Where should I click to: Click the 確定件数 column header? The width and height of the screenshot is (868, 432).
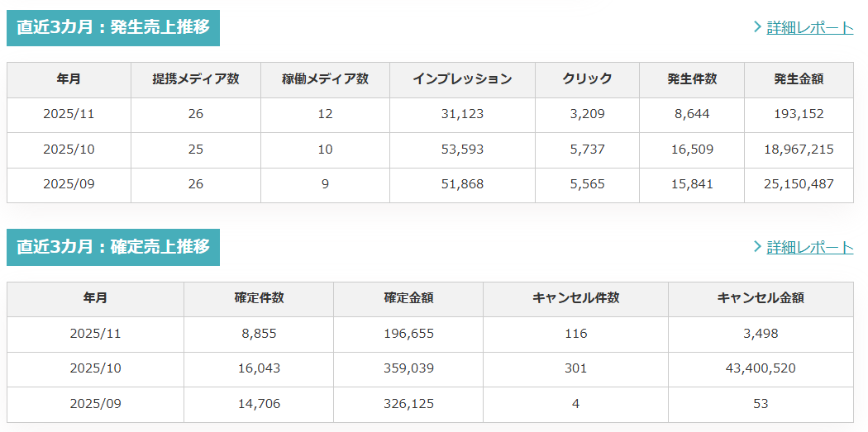259,298
